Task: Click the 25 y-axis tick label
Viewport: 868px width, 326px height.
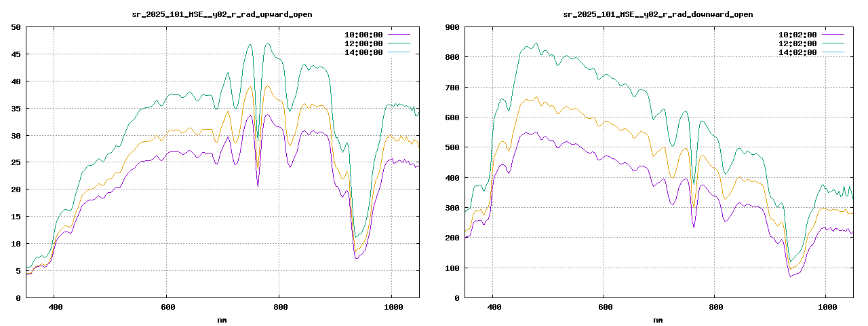Action: [16, 162]
